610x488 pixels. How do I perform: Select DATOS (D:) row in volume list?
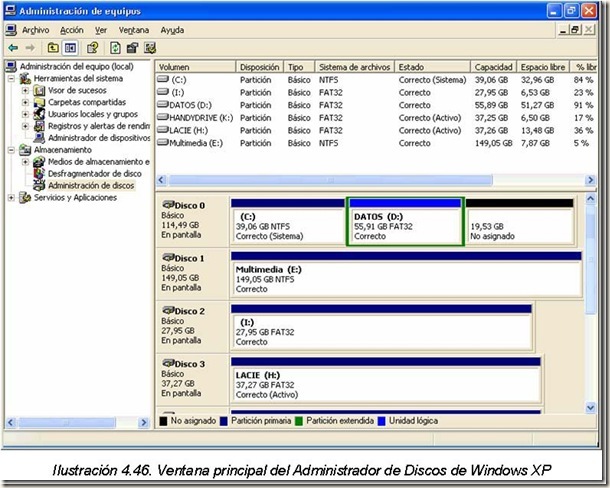375,105
